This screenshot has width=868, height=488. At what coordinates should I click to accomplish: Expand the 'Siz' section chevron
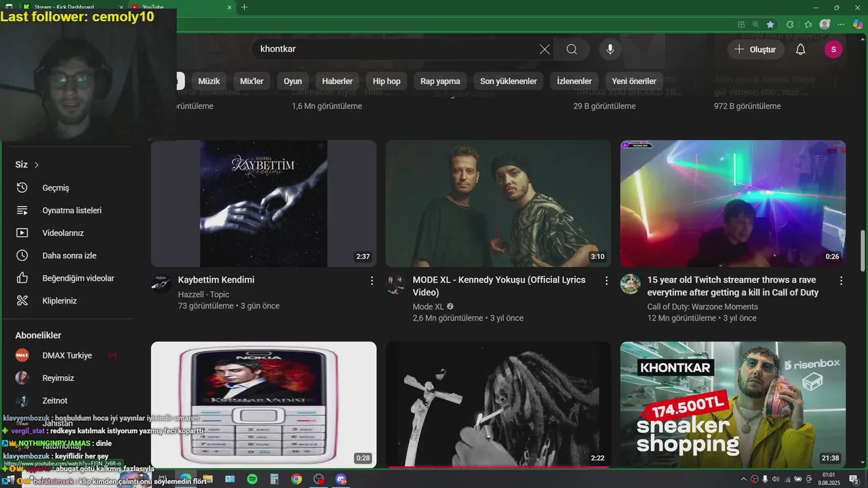[x=37, y=165]
